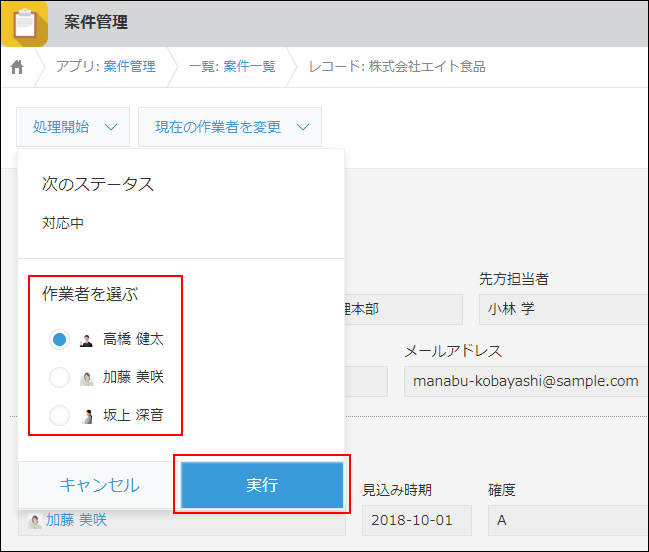Select 加藤 美咲 radio button
Image resolution: width=649 pixels, height=552 pixels.
[59, 377]
